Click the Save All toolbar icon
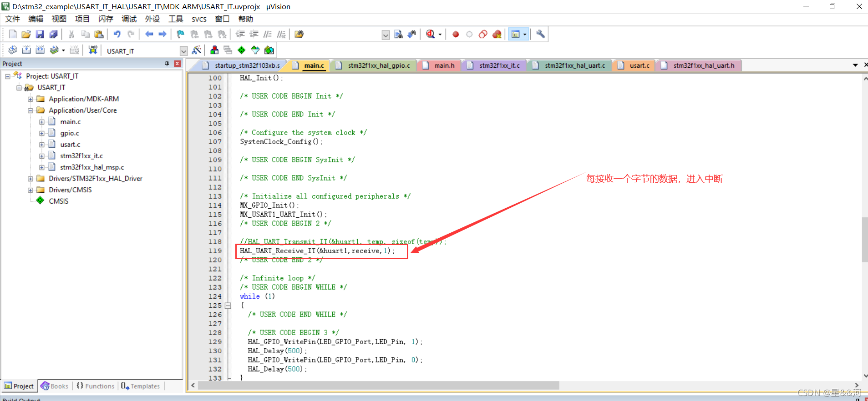Viewport: 868px width, 401px height. pos(54,34)
